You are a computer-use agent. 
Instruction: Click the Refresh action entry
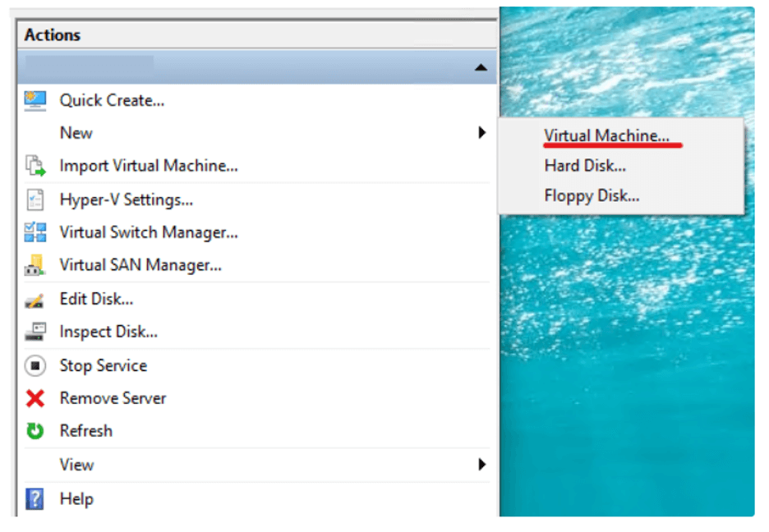(85, 431)
